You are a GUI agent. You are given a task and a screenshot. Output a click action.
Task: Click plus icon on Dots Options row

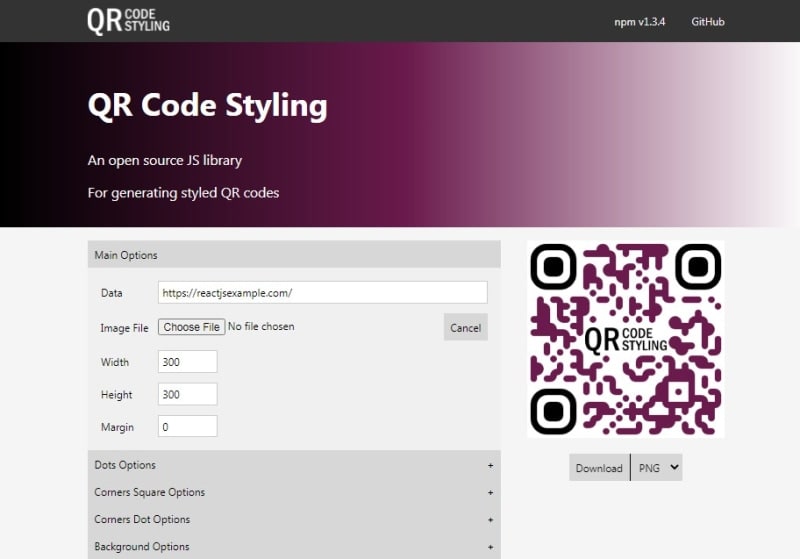[x=490, y=465]
